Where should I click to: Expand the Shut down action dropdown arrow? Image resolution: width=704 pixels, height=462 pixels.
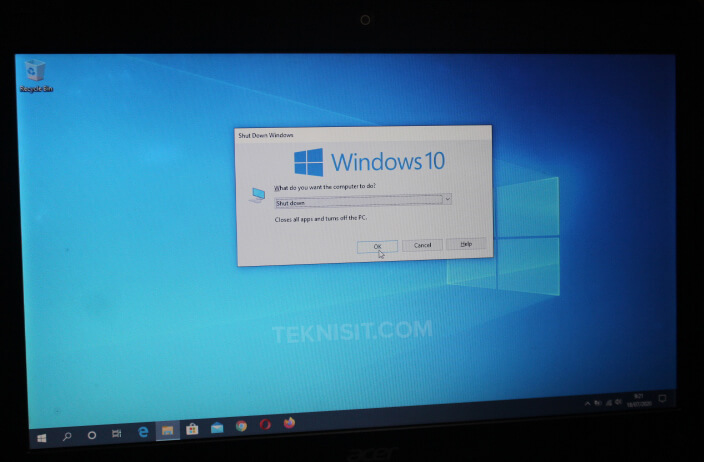coord(447,198)
